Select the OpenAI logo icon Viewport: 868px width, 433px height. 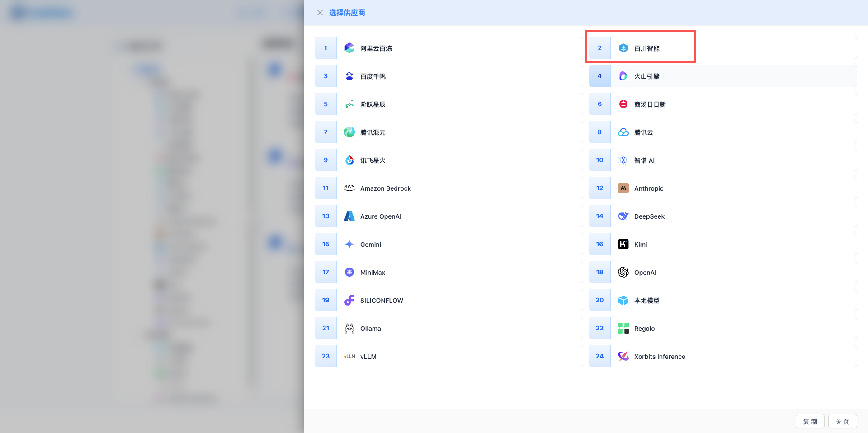pyautogui.click(x=623, y=272)
